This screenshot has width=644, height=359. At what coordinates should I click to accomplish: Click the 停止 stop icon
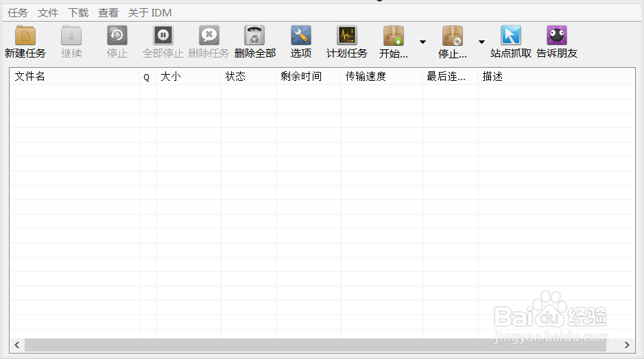[117, 36]
